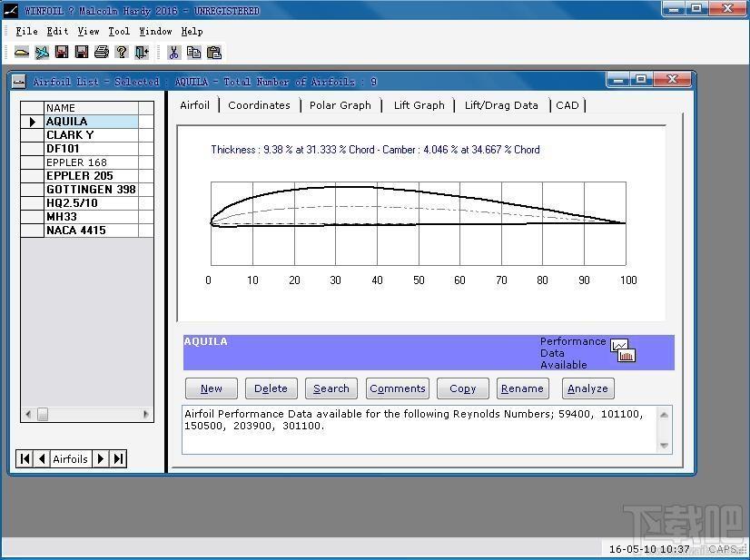Click the comments box scroll down arrow
This screenshot has width=750, height=560.
click(x=664, y=446)
